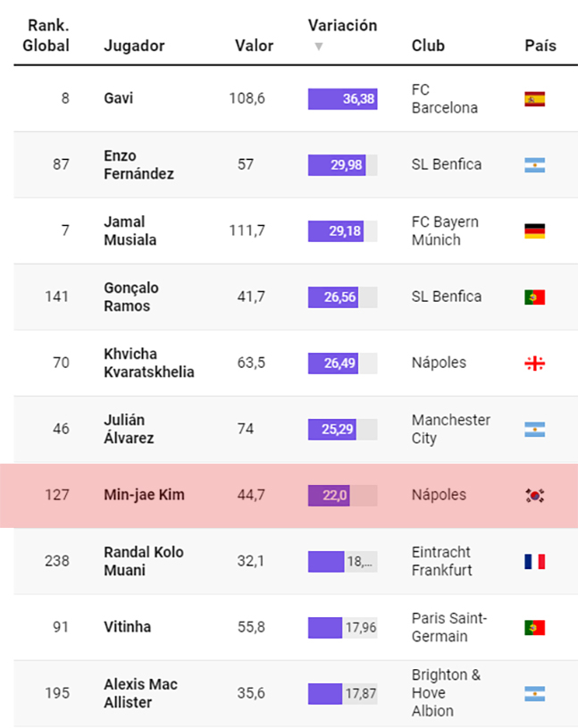
Task: Click player name Min-jae Kim
Action: point(144,495)
